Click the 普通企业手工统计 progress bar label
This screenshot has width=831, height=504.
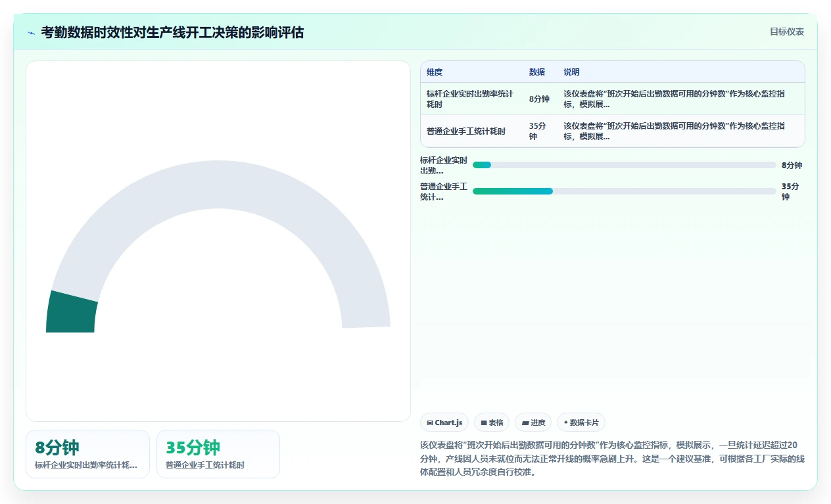coord(444,191)
